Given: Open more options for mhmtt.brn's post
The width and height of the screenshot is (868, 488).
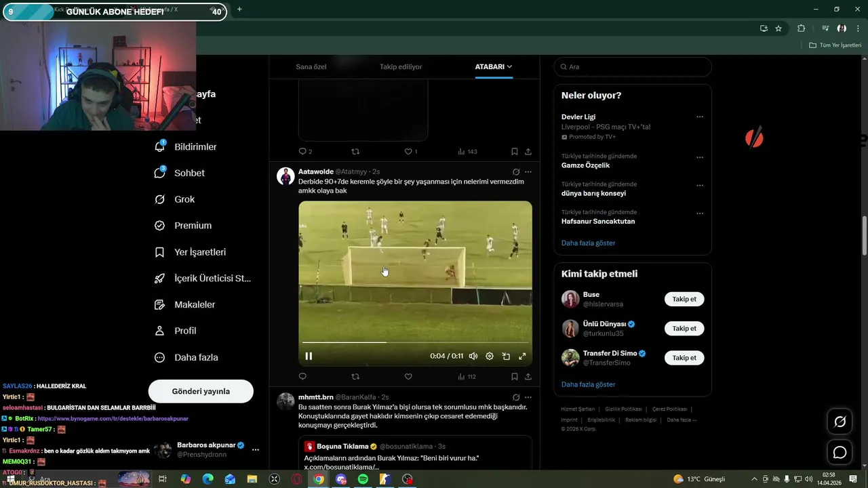Looking at the screenshot, I should [528, 397].
